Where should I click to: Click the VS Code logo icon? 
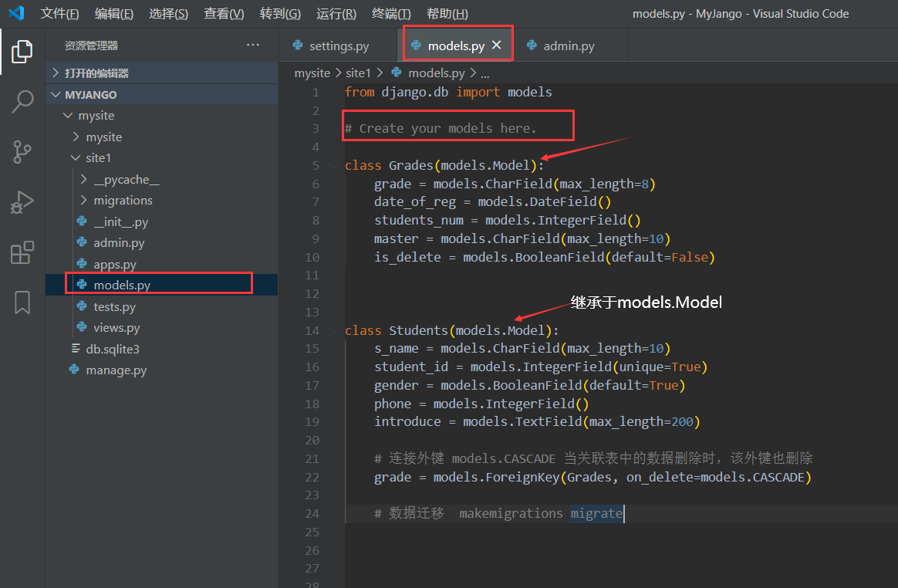(16, 12)
